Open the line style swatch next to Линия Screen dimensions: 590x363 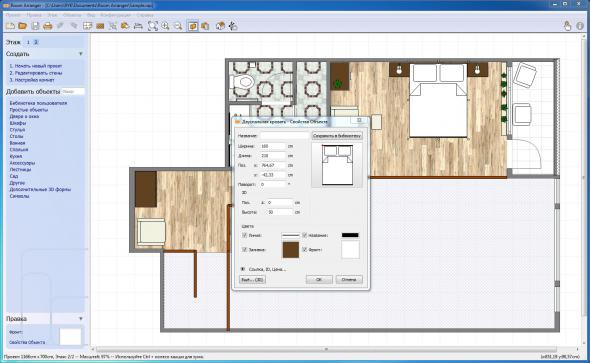pos(290,235)
